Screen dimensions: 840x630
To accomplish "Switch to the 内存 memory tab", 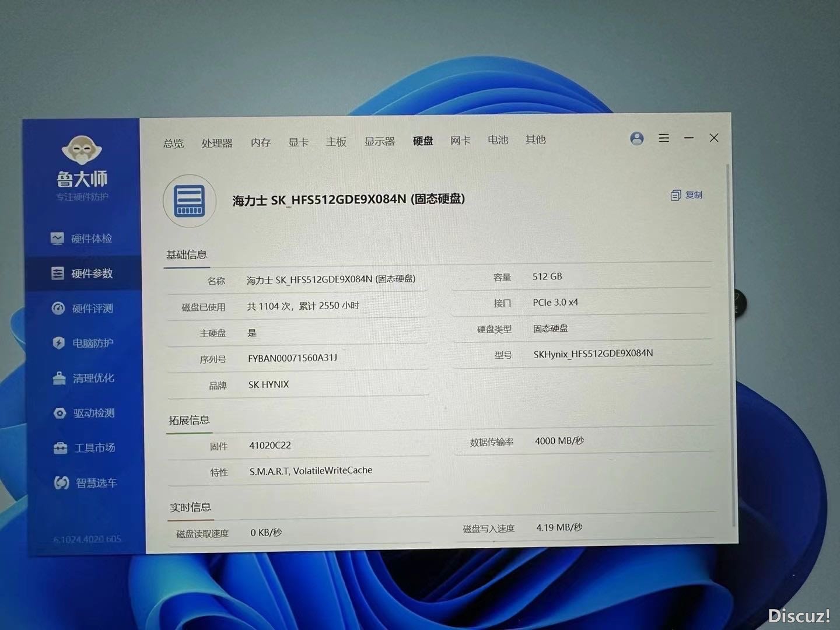I will click(261, 142).
